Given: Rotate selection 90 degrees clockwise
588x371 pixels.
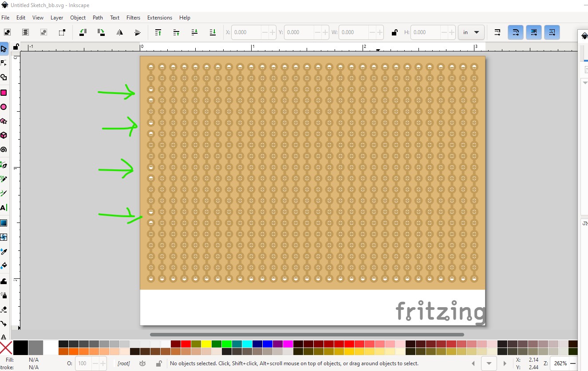Looking at the screenshot, I should pyautogui.click(x=101, y=32).
